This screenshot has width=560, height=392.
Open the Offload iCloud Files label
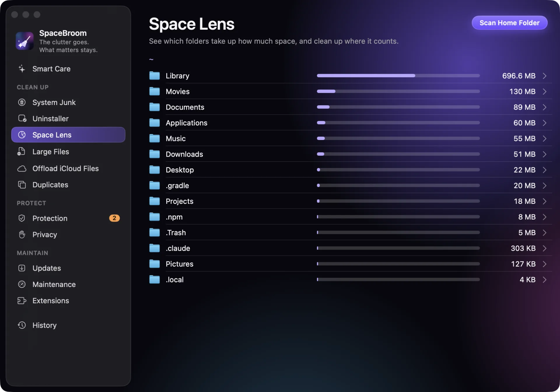tap(66, 169)
